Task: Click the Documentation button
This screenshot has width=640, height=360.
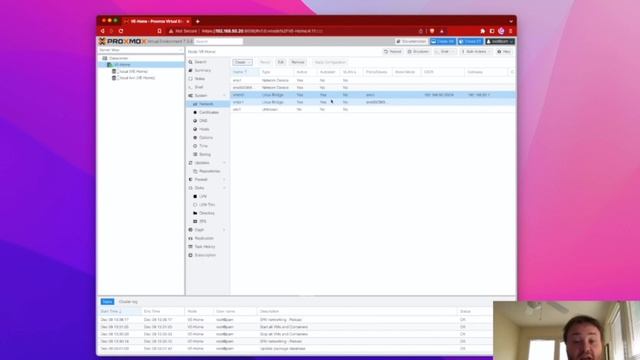Action: click(x=411, y=42)
